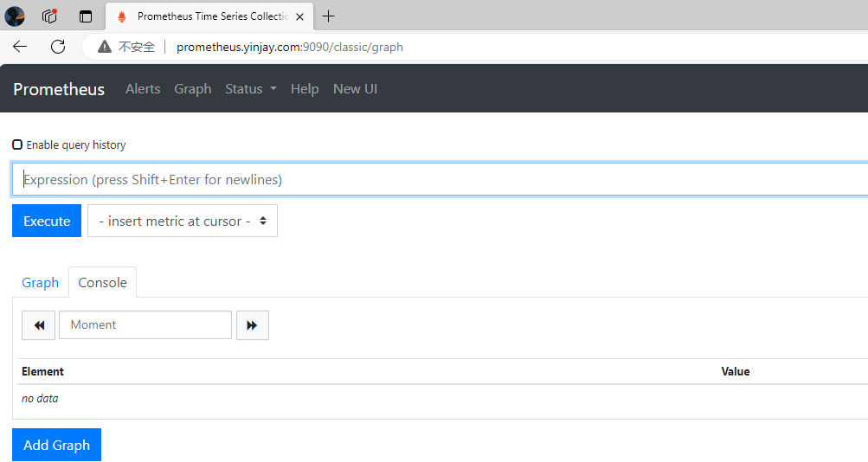Open the Alerts page
The width and height of the screenshot is (868, 462).
143,89
